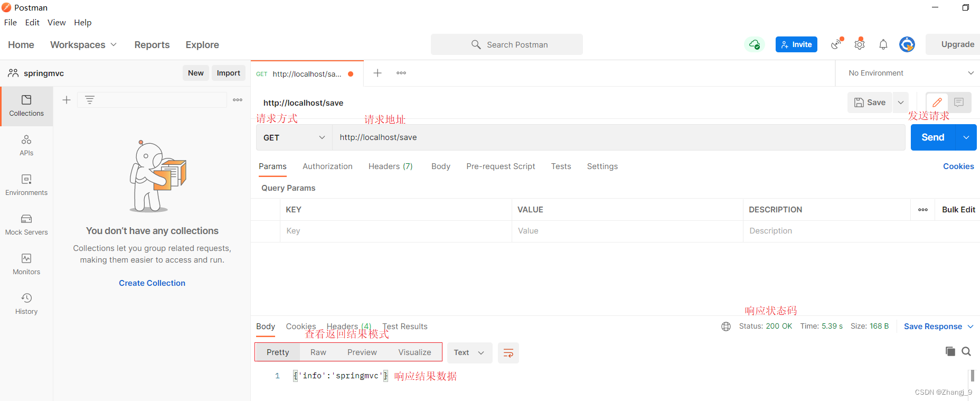The width and height of the screenshot is (980, 401).
Task: Open a new request tab with plus
Action: click(378, 73)
